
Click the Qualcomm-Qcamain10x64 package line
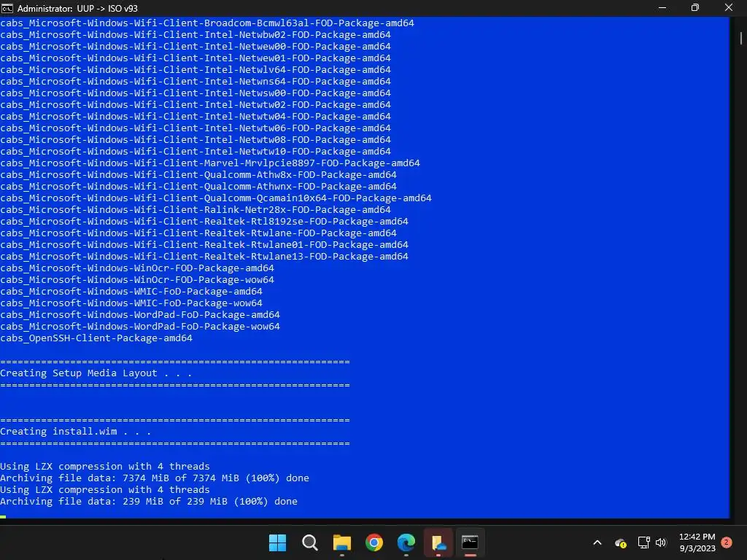(216, 198)
